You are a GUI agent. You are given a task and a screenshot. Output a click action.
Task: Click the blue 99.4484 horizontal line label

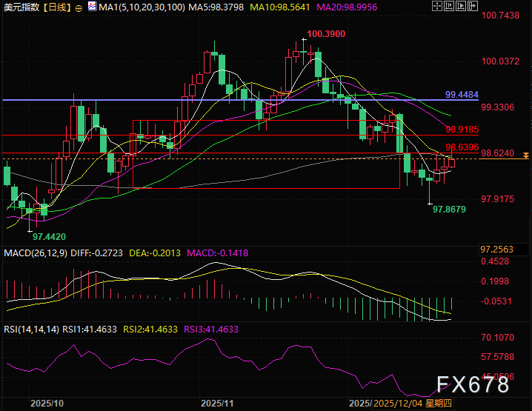(x=462, y=96)
